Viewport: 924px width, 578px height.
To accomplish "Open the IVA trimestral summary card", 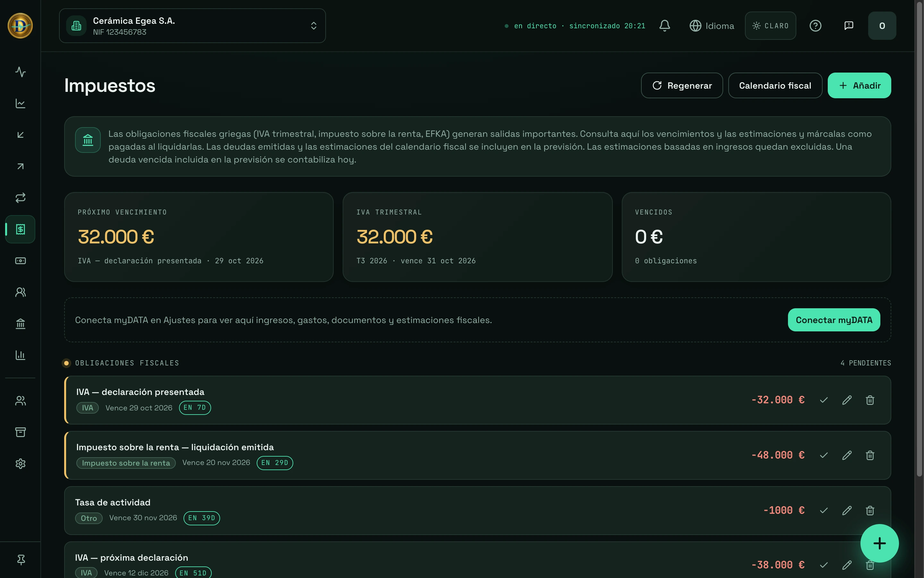I will [477, 237].
